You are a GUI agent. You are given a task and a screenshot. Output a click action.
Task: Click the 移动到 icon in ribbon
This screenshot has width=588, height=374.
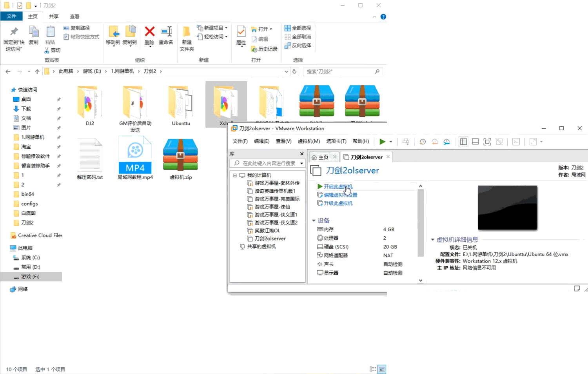(113, 31)
